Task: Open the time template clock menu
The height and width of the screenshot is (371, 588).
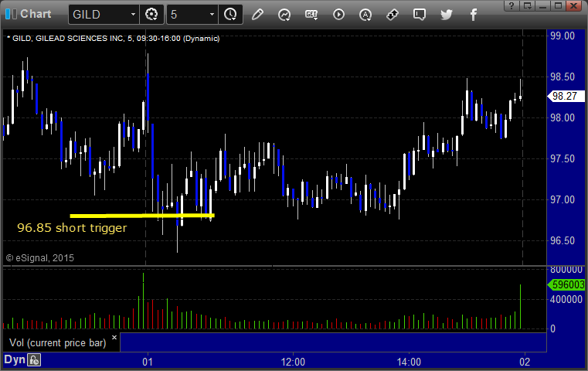Action: click(x=230, y=15)
